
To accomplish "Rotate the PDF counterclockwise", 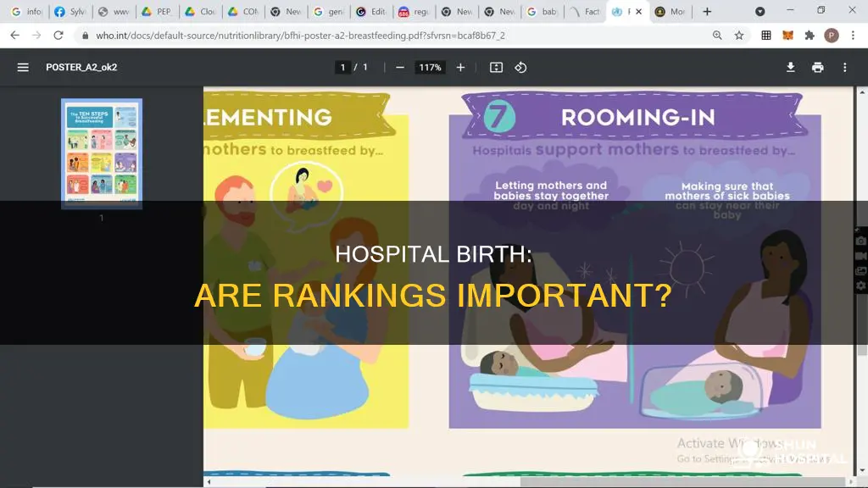I will click(x=520, y=68).
